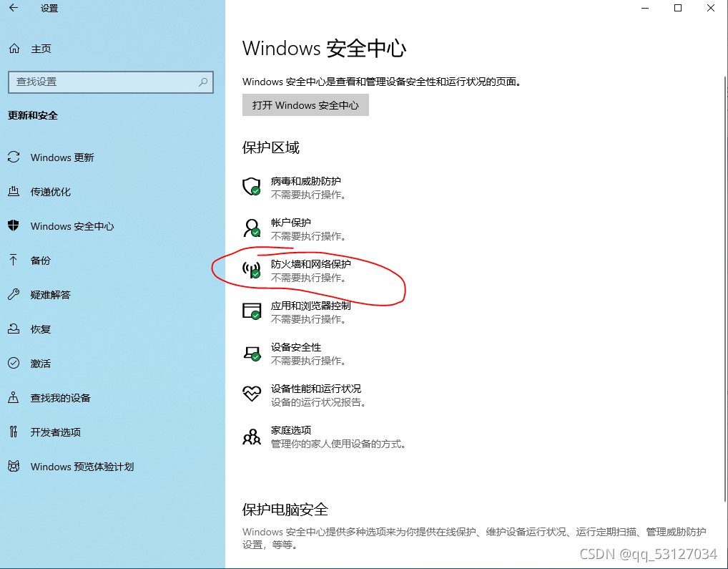Open Windows 更新 settings page
Image resolution: width=728 pixels, height=569 pixels.
pos(112,157)
